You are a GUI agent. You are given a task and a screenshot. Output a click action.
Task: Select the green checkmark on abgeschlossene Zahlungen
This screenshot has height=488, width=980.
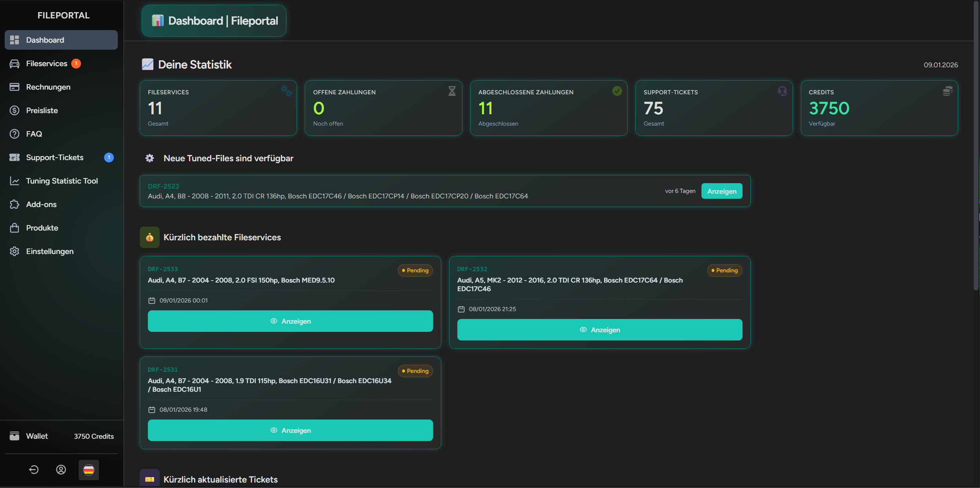[x=617, y=91]
